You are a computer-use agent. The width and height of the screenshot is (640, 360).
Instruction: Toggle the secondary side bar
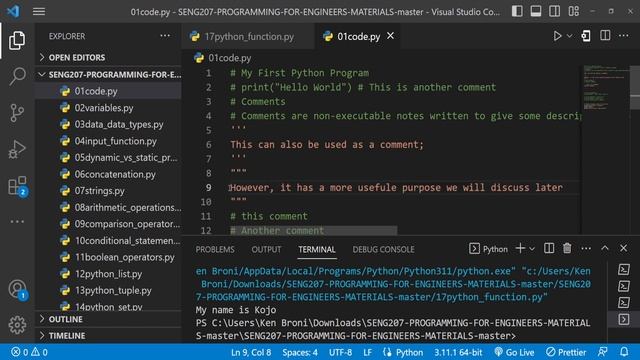click(555, 11)
